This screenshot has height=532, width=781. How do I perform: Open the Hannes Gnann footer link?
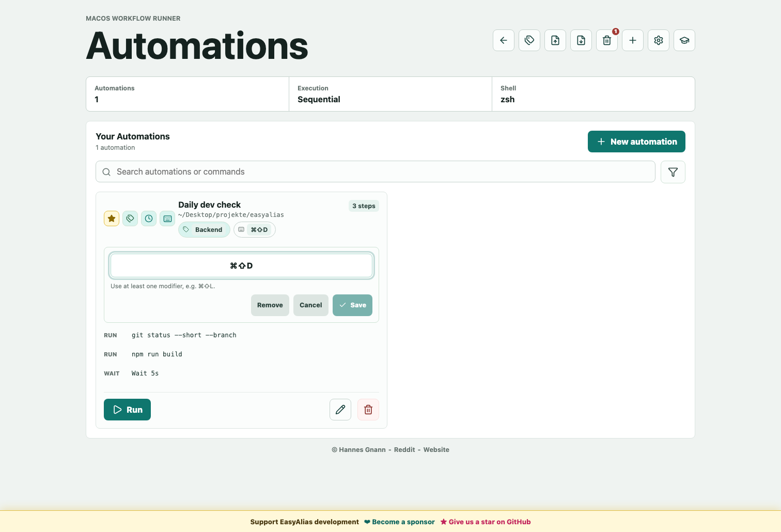click(x=362, y=450)
